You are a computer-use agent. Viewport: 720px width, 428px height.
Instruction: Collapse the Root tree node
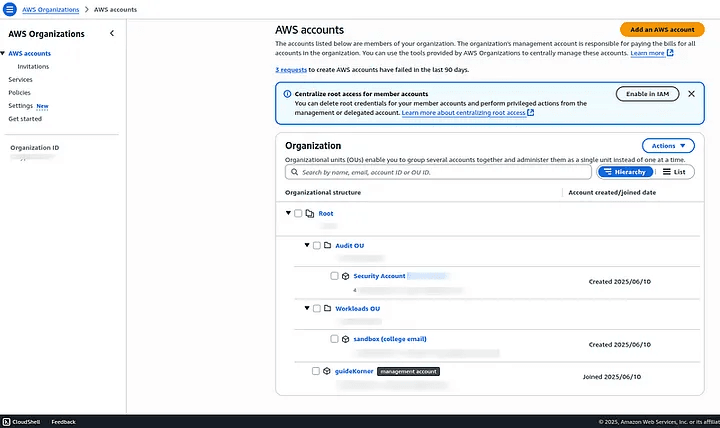(288, 213)
